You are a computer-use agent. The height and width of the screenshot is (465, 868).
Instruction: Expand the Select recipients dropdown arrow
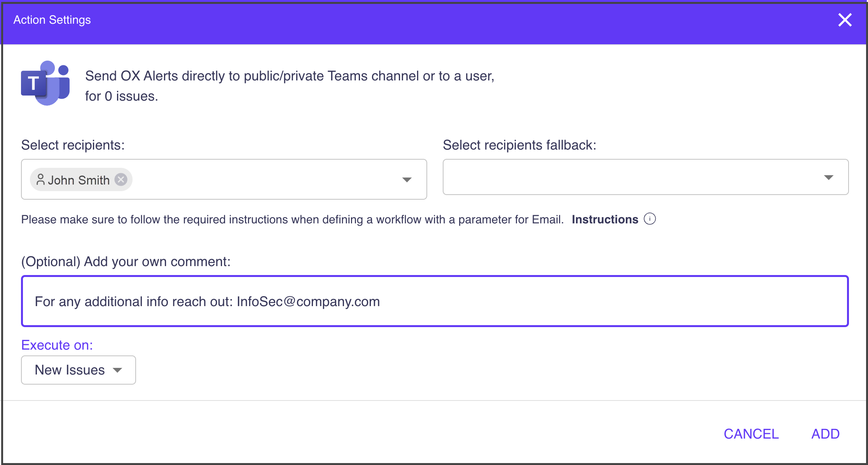click(407, 180)
